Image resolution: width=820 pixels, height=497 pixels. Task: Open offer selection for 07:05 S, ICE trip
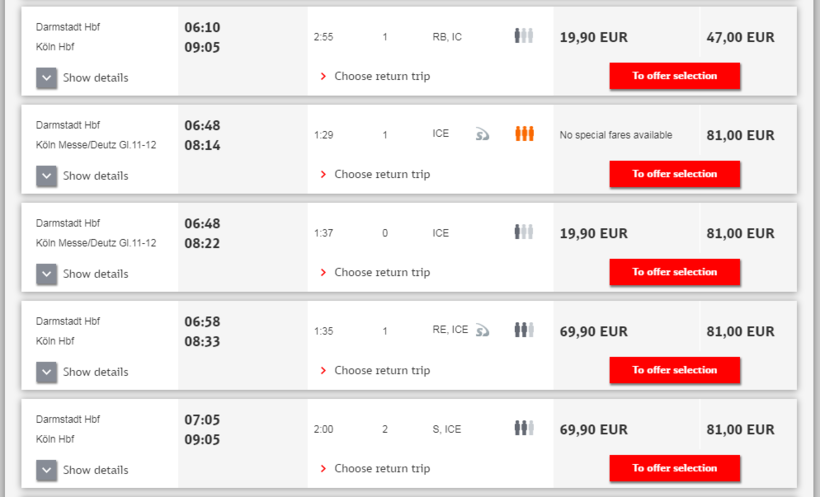point(674,468)
